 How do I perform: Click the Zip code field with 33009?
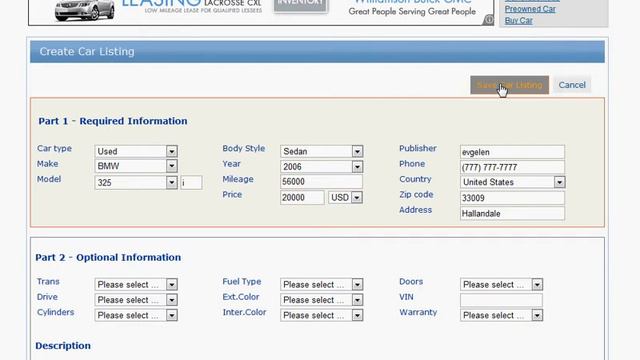(512, 198)
